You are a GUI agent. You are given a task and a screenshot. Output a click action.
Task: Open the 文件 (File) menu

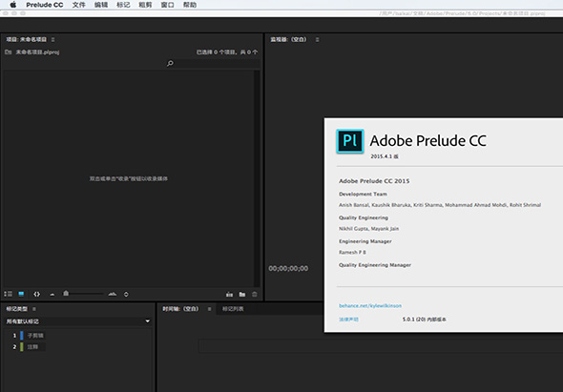tap(78, 5)
